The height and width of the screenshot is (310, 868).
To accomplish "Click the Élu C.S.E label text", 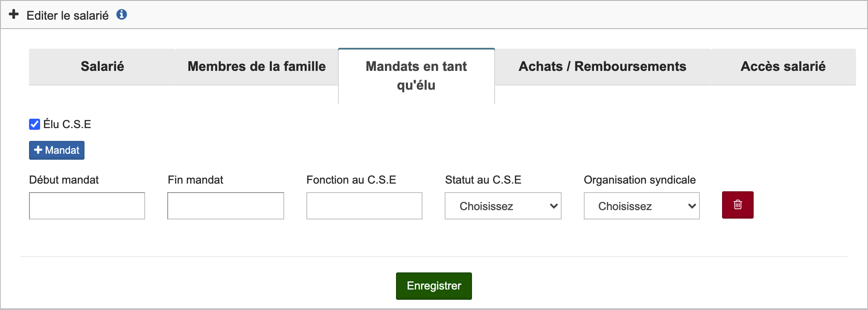I will click(x=67, y=124).
